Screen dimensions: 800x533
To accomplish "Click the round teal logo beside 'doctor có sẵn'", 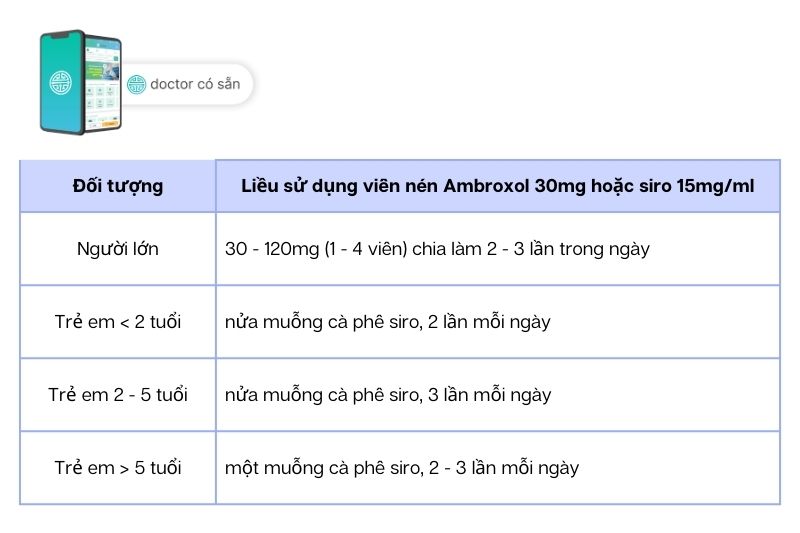I will tap(136, 84).
